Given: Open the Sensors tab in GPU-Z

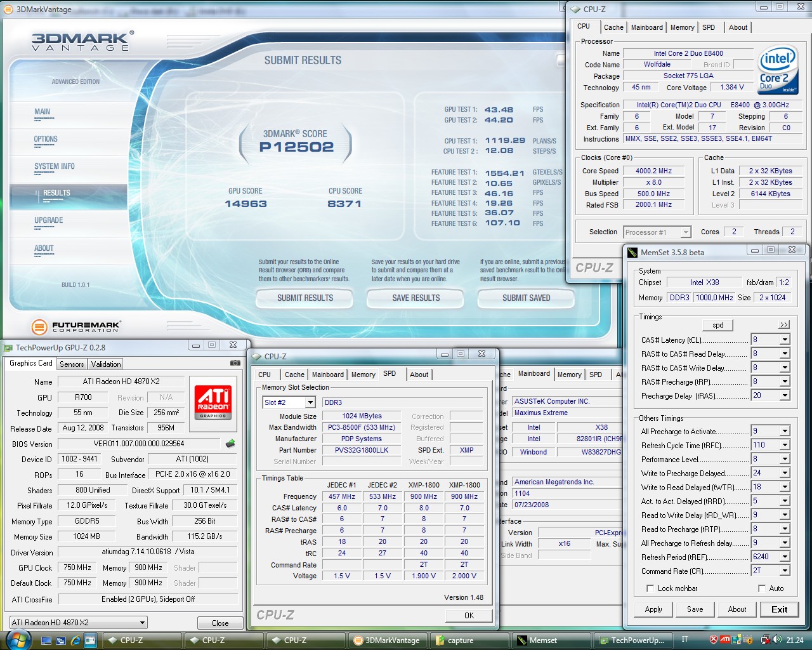Looking at the screenshot, I should (x=72, y=364).
